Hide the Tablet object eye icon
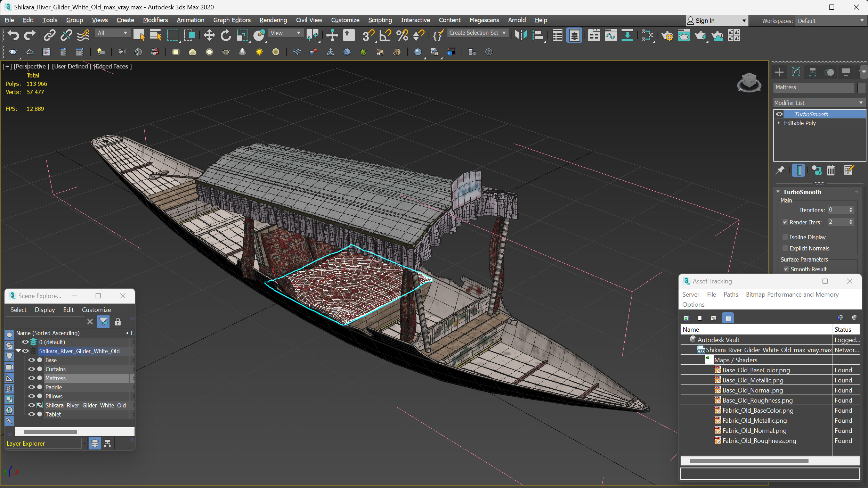The image size is (868, 488). 32,414
